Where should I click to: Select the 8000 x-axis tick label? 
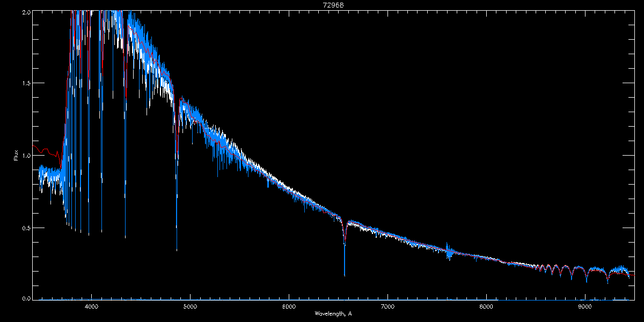[486, 306]
